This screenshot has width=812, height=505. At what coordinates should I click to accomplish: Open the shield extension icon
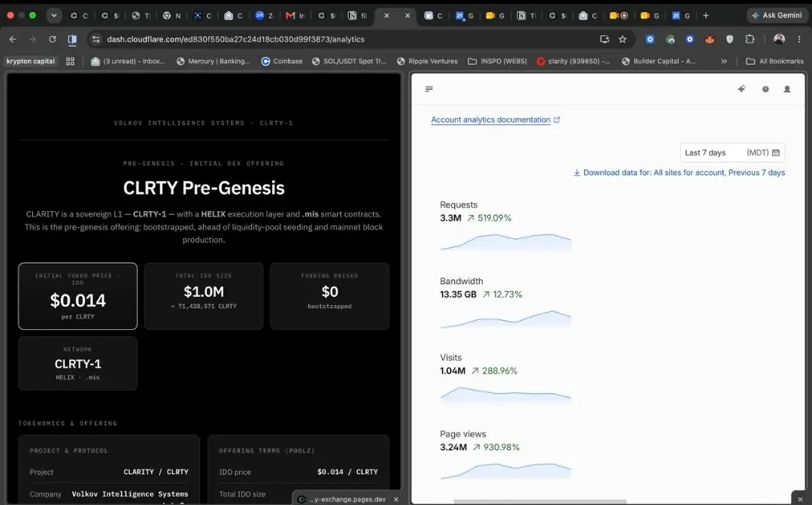[729, 39]
